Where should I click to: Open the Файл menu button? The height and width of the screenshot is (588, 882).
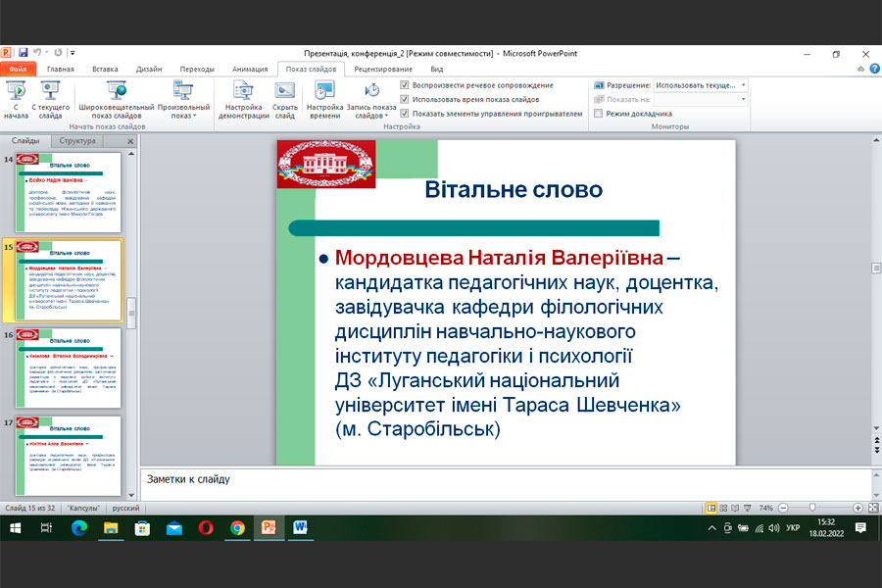[18, 70]
